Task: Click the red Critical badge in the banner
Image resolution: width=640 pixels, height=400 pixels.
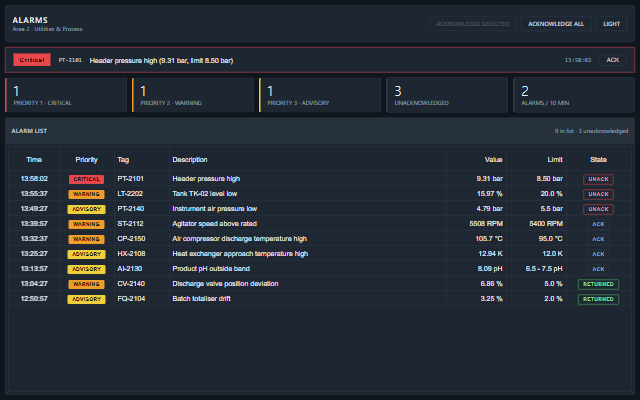Action: [32, 60]
